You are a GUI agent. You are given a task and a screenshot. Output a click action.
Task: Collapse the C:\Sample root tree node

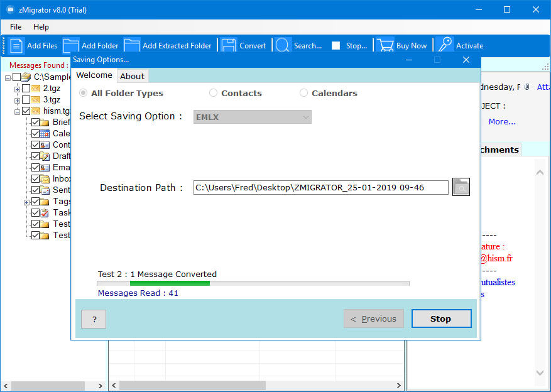8,78
